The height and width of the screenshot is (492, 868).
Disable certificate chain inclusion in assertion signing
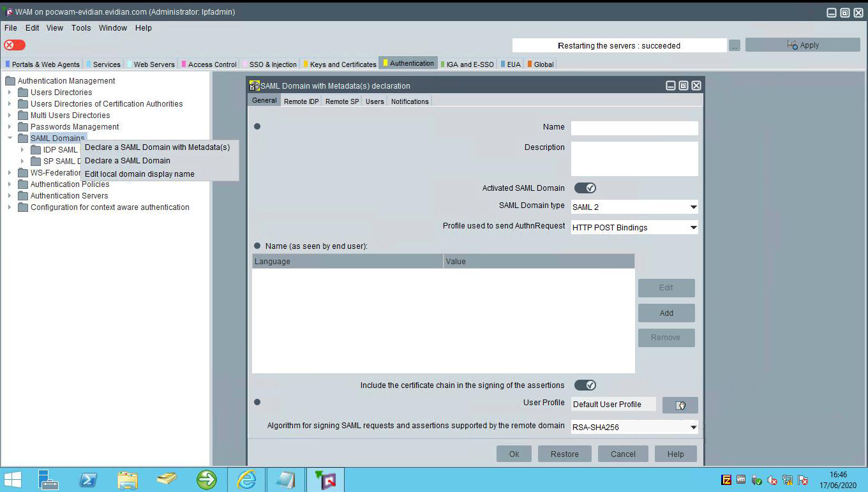click(x=585, y=385)
